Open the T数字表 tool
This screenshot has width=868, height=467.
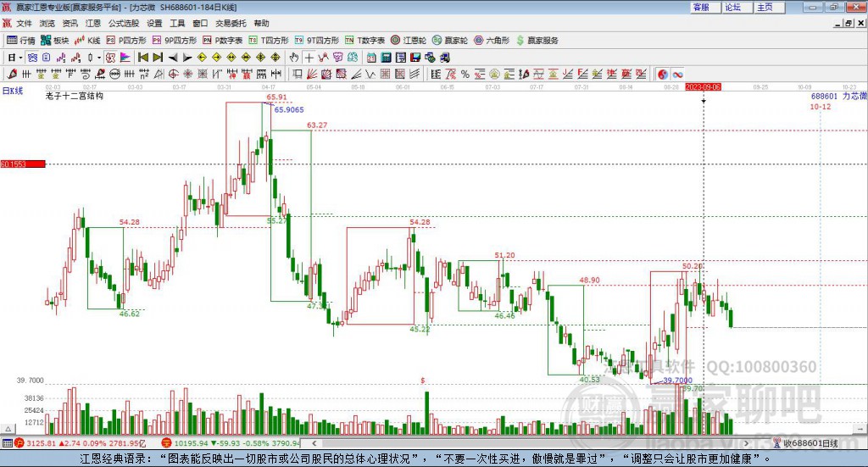pyautogui.click(x=364, y=41)
